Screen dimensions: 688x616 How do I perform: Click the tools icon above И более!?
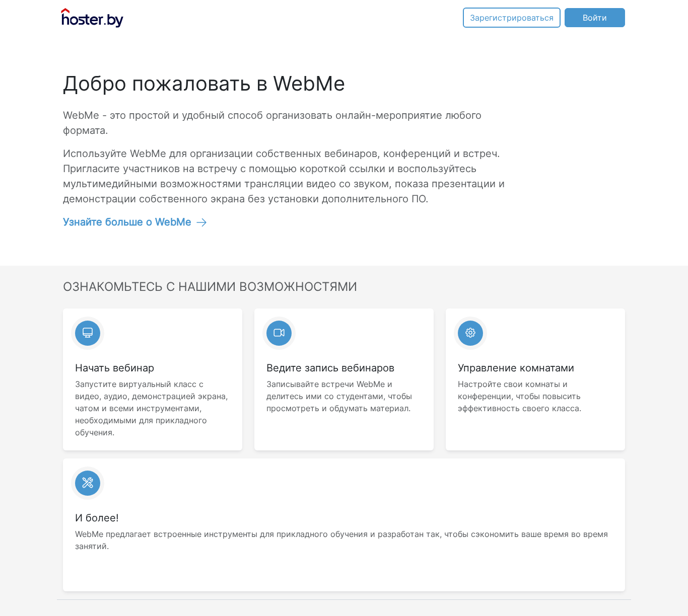click(x=88, y=483)
